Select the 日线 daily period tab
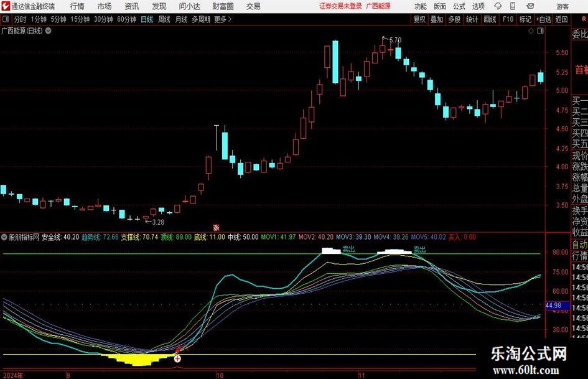This screenshot has height=379, width=588. pyautogui.click(x=147, y=19)
